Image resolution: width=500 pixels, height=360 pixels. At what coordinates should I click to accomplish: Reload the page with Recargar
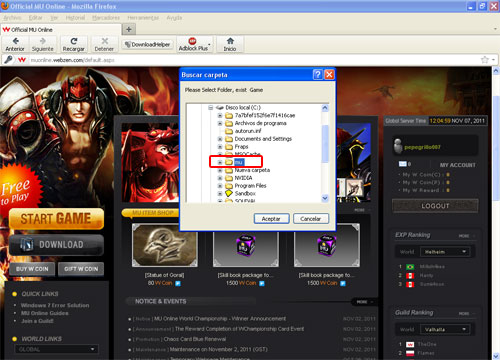click(x=74, y=44)
